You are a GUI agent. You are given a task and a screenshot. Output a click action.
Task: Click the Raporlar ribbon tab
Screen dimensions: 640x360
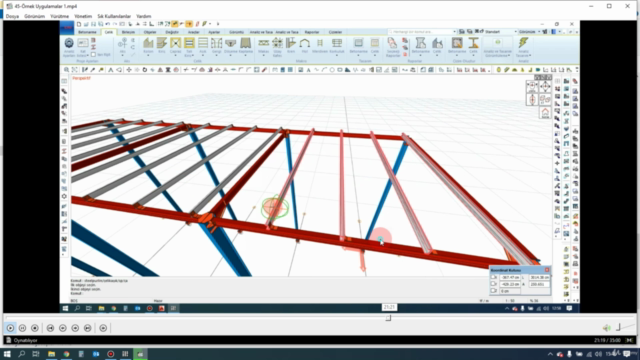[312, 32]
